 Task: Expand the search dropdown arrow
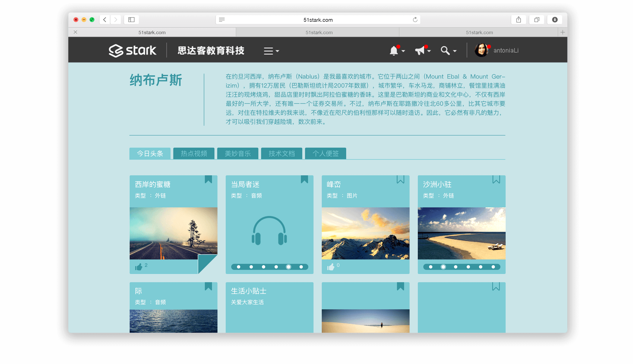tap(455, 51)
